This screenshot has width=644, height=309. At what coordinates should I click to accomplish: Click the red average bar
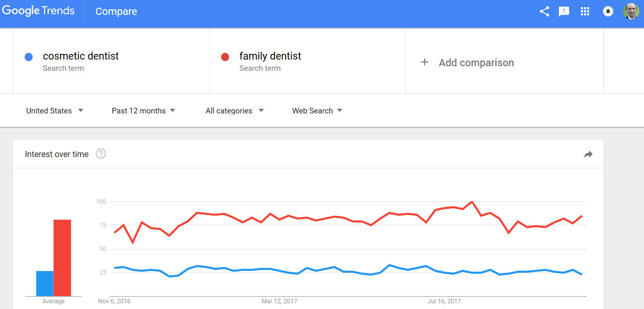click(x=62, y=258)
